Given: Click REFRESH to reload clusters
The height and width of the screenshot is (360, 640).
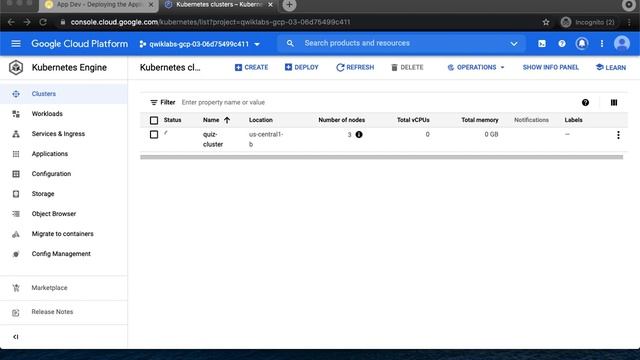Looking at the screenshot, I should click(355, 67).
